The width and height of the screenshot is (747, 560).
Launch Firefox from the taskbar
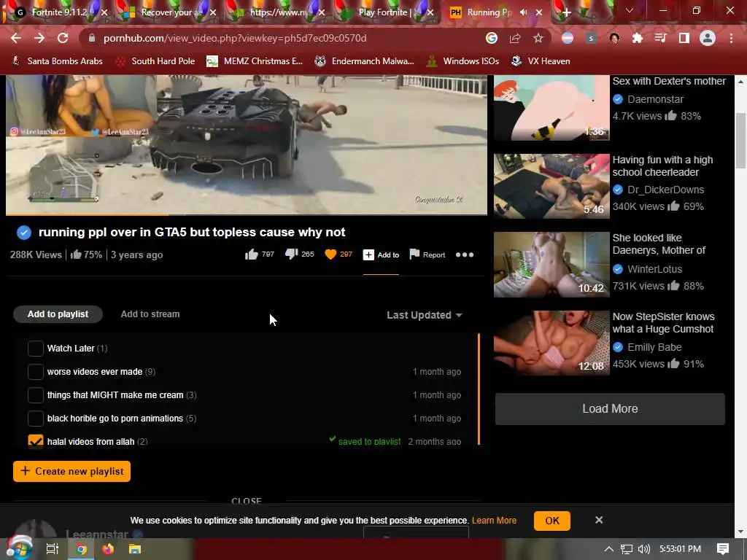coord(108,549)
